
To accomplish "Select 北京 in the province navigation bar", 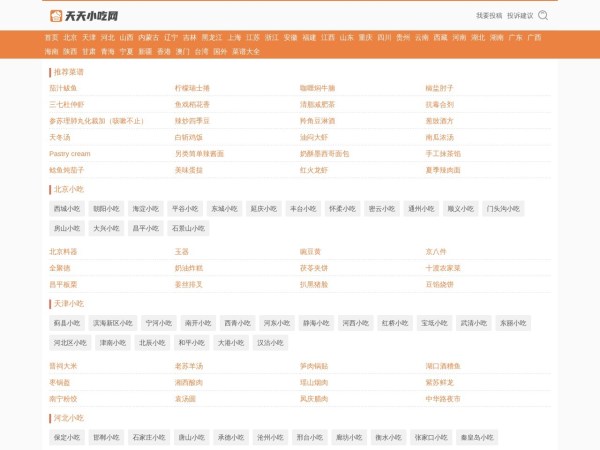I will (x=70, y=37).
